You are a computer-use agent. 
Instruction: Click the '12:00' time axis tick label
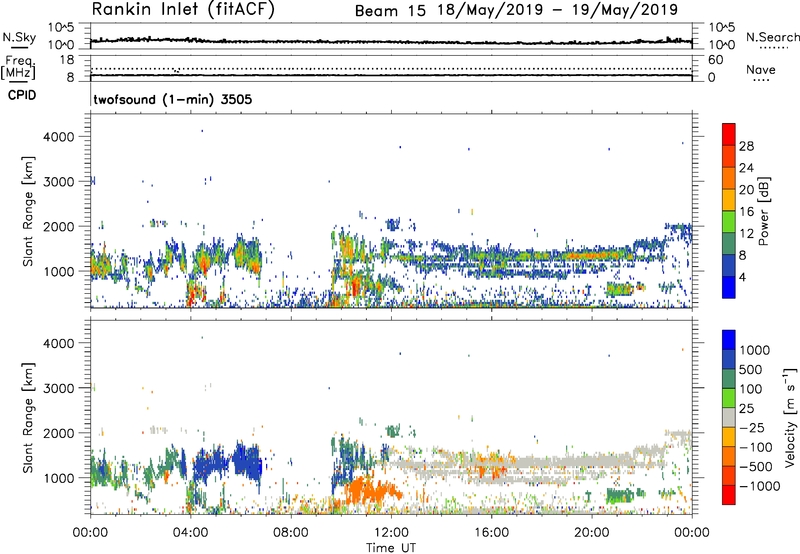[391, 533]
